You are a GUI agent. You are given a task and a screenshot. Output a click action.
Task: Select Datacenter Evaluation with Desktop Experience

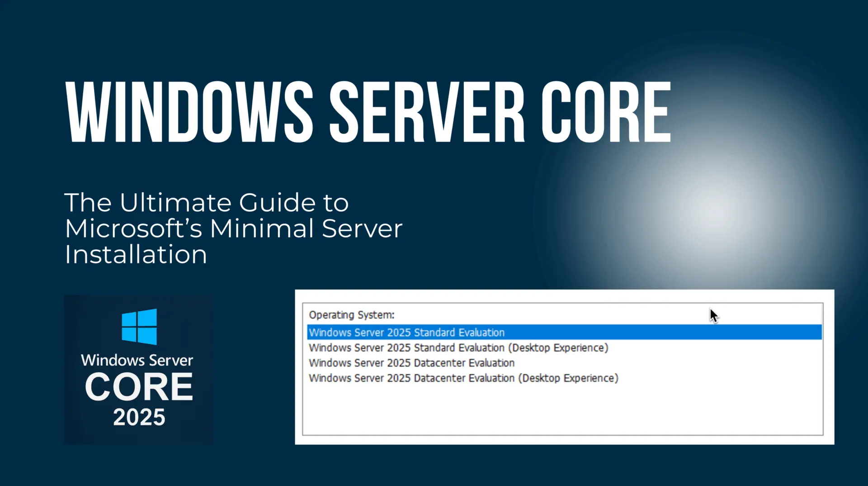[x=463, y=378]
